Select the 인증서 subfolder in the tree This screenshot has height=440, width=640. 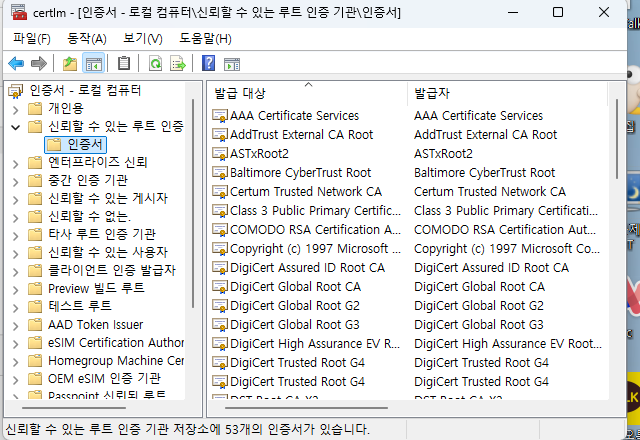[x=76, y=144]
